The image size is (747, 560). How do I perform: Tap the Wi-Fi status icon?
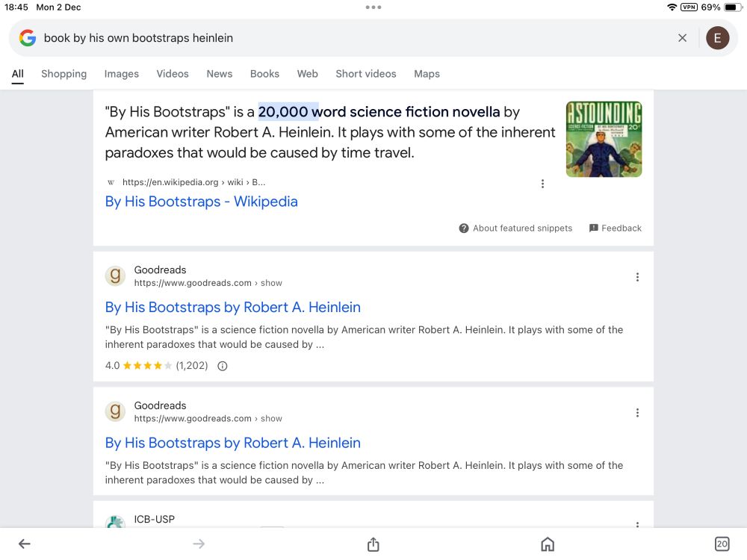click(x=672, y=7)
